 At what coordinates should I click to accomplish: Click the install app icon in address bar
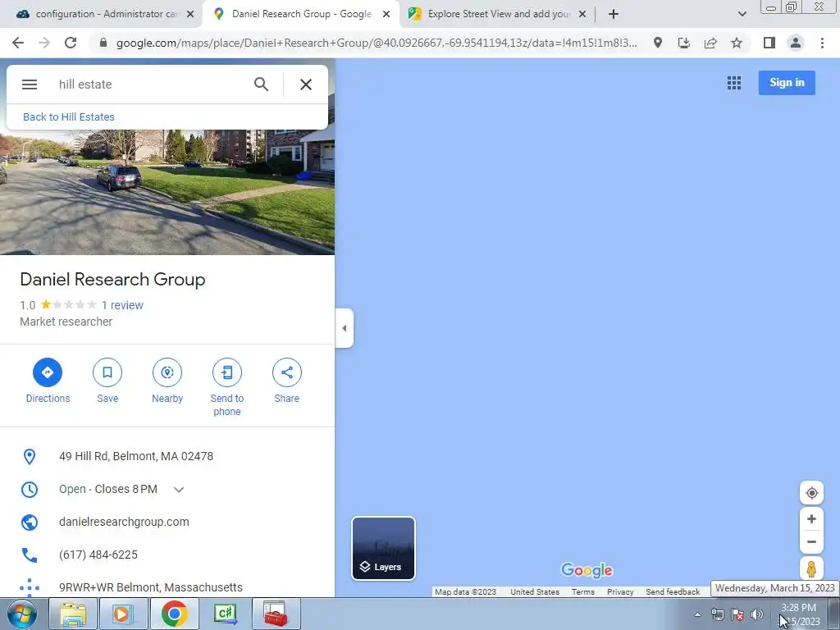click(683, 43)
